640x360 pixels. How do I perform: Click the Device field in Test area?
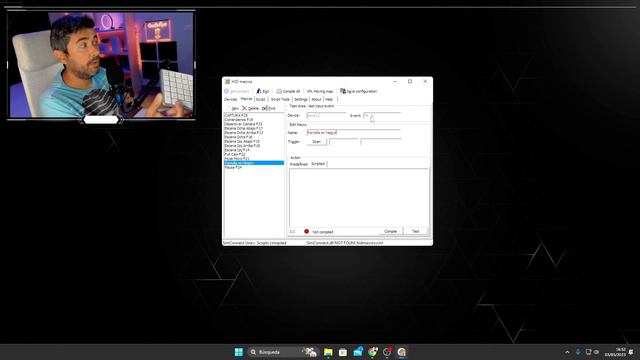326,116
